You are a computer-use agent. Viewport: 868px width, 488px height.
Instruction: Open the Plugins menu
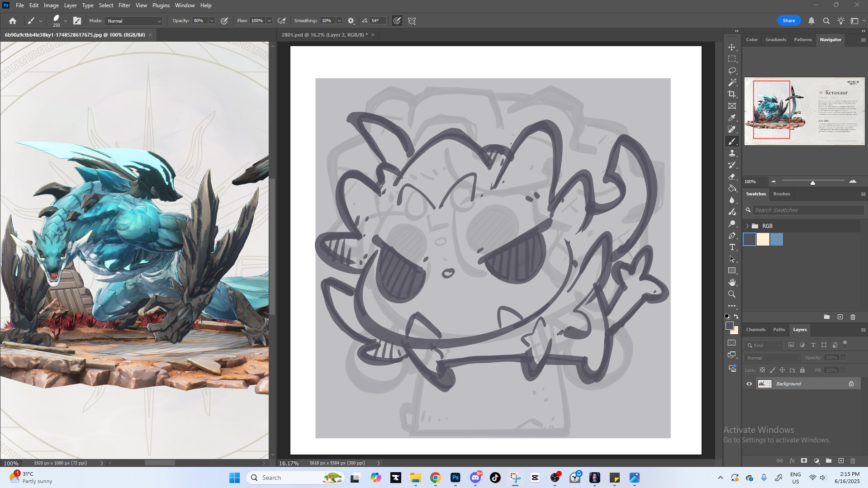tap(161, 5)
